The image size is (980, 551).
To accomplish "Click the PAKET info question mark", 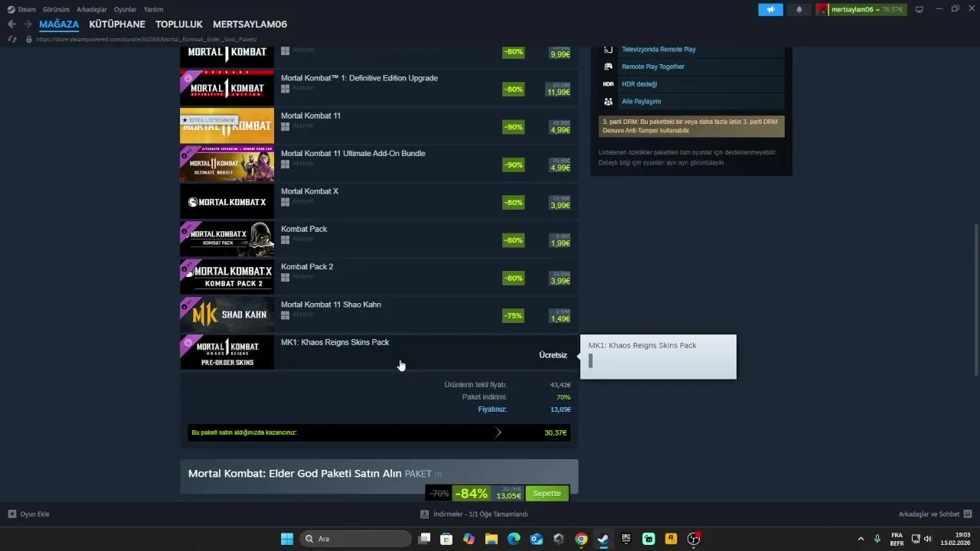I will (438, 474).
